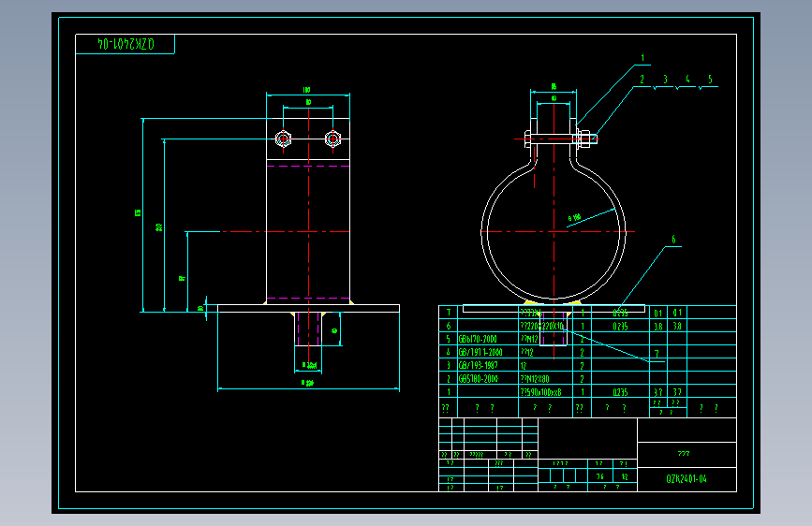The width and height of the screenshot is (812, 526).
Task: Select the Q235 material cell in parts list row 1
Action: [x=620, y=392]
